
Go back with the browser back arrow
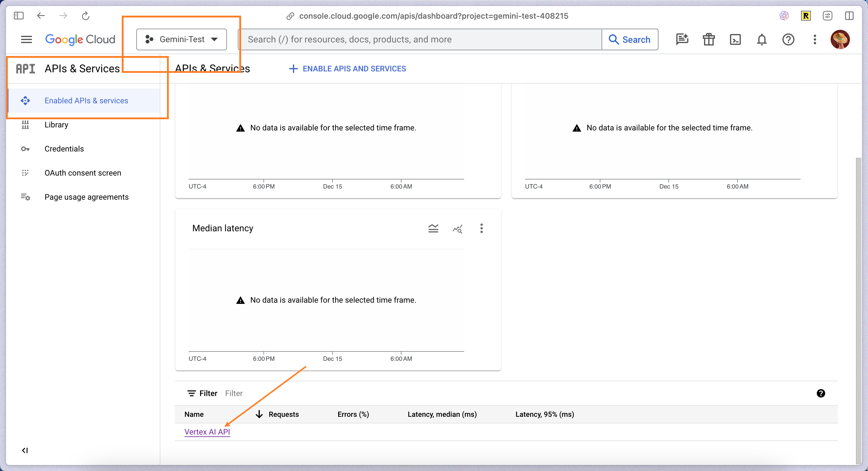click(x=41, y=15)
